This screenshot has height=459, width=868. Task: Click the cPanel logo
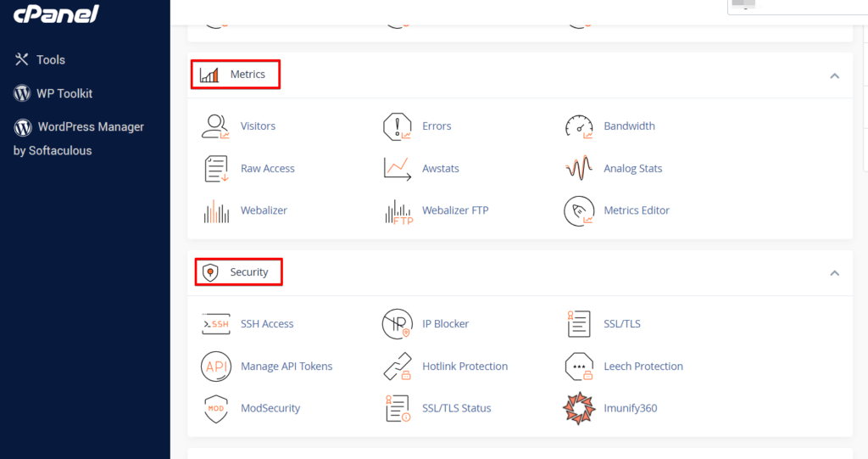56,14
